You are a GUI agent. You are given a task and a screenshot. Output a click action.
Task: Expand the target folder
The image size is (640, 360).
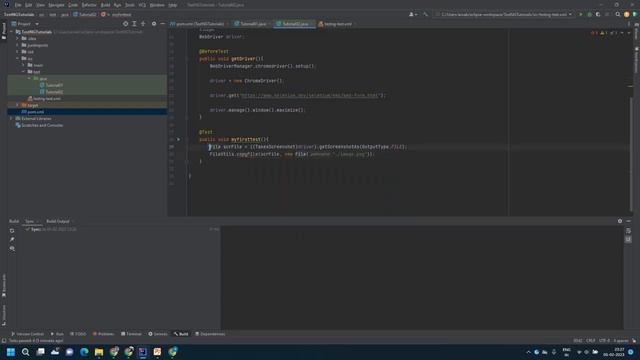18,105
